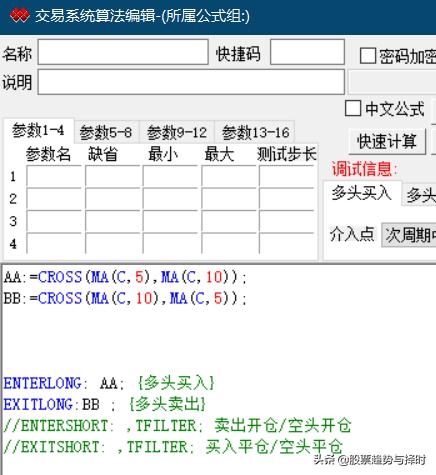Open the 介入点 dropdown 次周期
436x475 pixels.
click(x=409, y=235)
